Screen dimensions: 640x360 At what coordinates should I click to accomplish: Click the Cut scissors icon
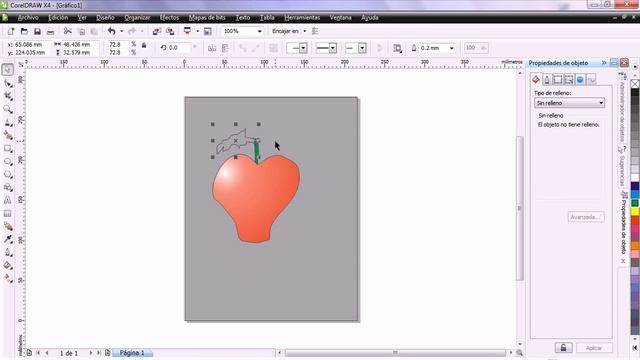coord(68,31)
